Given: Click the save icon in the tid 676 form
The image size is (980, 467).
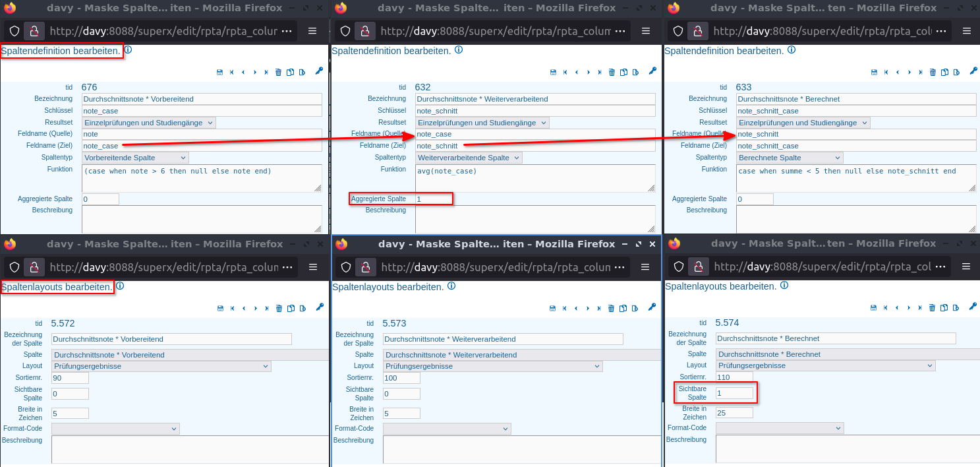Looking at the screenshot, I should 219,73.
